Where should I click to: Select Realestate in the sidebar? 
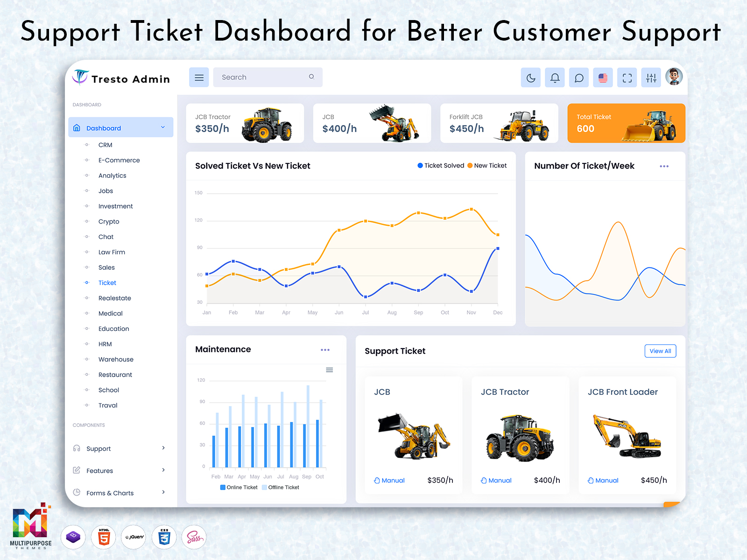coord(115,298)
